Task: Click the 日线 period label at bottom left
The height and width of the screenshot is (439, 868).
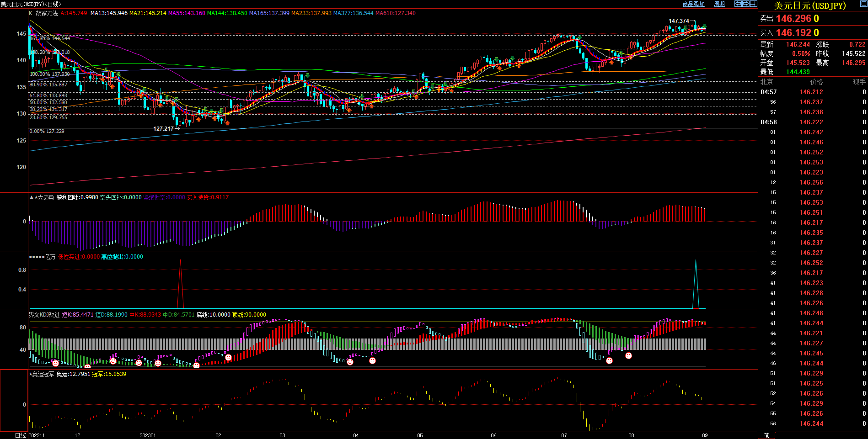Action: tap(20, 435)
